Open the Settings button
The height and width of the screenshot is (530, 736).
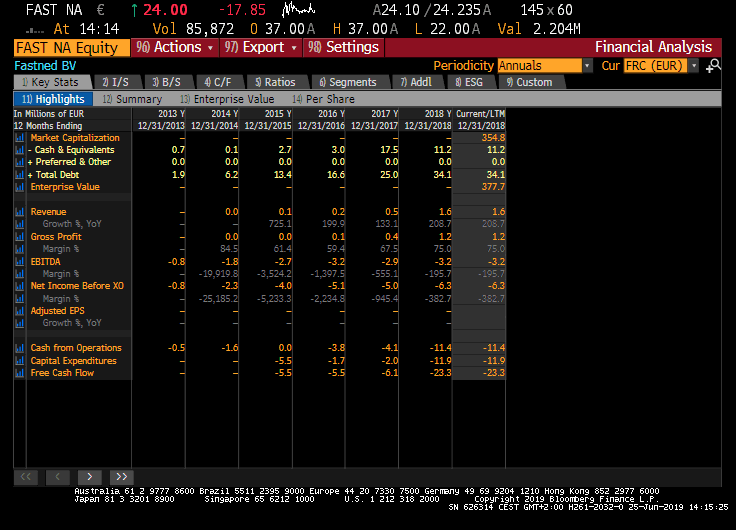pyautogui.click(x=344, y=47)
